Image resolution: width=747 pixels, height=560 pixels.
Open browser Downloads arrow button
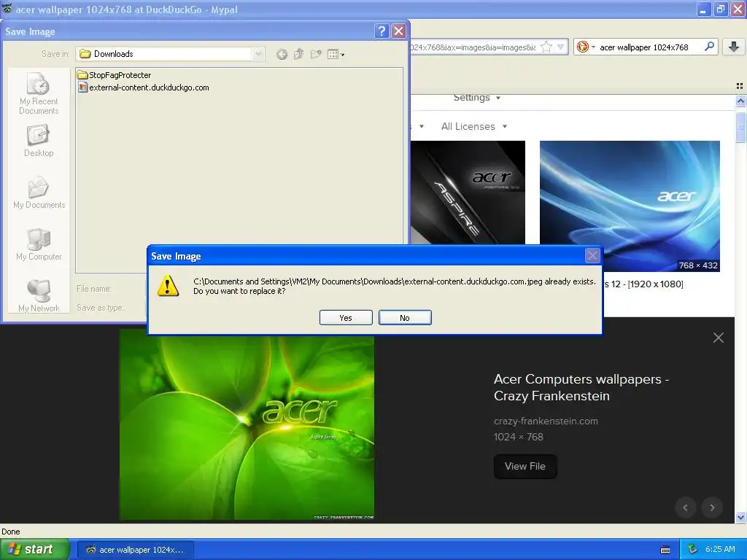734,47
